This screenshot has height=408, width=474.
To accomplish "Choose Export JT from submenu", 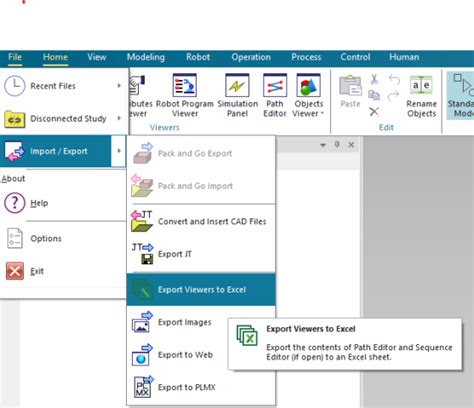I will coord(201,254).
